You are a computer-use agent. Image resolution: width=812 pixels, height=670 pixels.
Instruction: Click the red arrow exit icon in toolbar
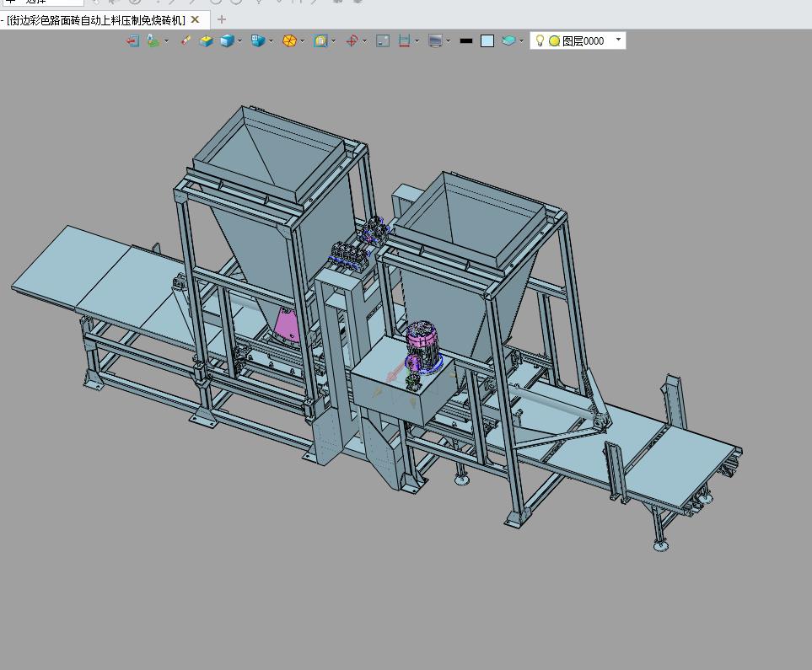click(x=133, y=41)
